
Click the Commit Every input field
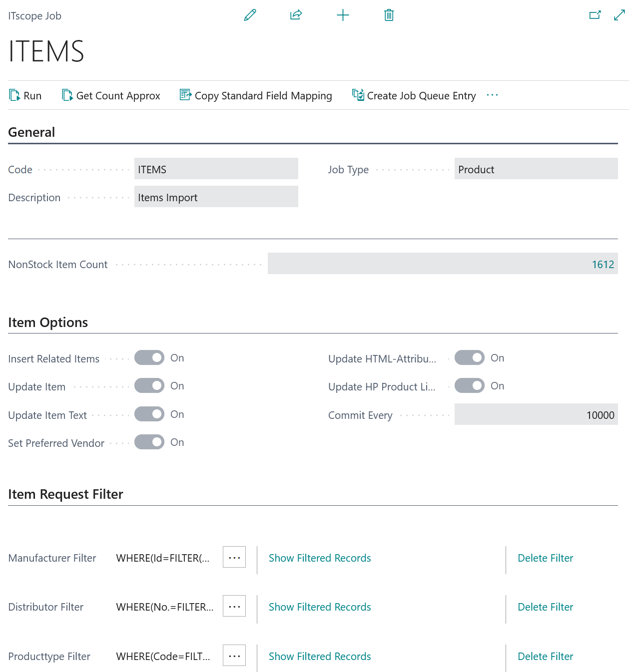pyautogui.click(x=536, y=415)
